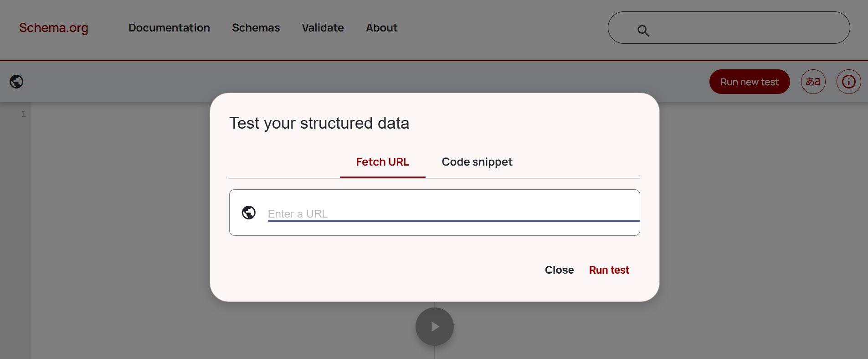Click the round play button
The width and height of the screenshot is (868, 359).
[435, 327]
